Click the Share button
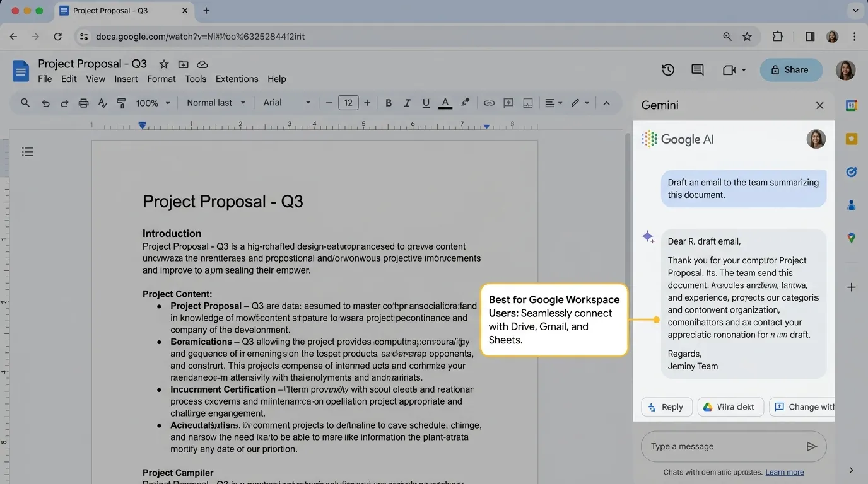The width and height of the screenshot is (868, 484). tap(791, 70)
